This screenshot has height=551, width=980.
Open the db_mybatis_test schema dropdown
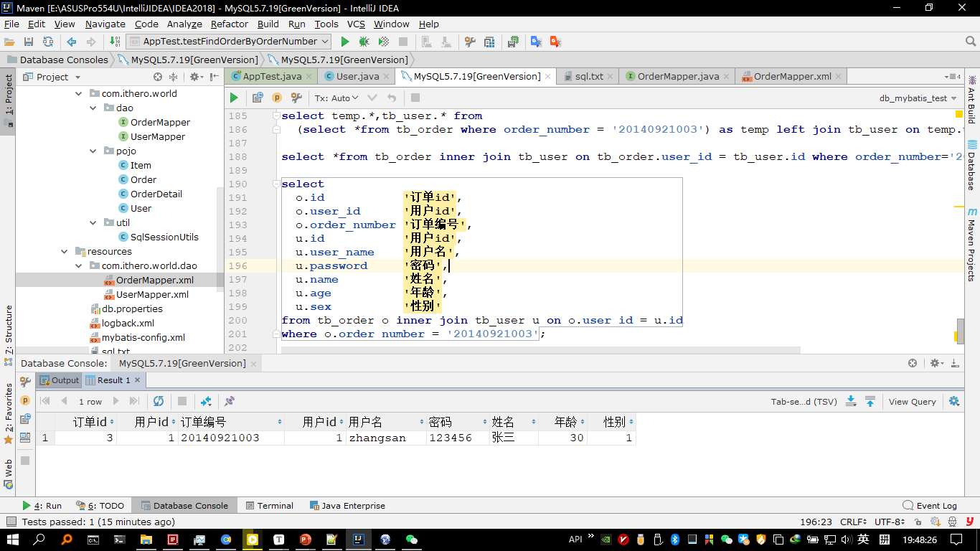918,98
